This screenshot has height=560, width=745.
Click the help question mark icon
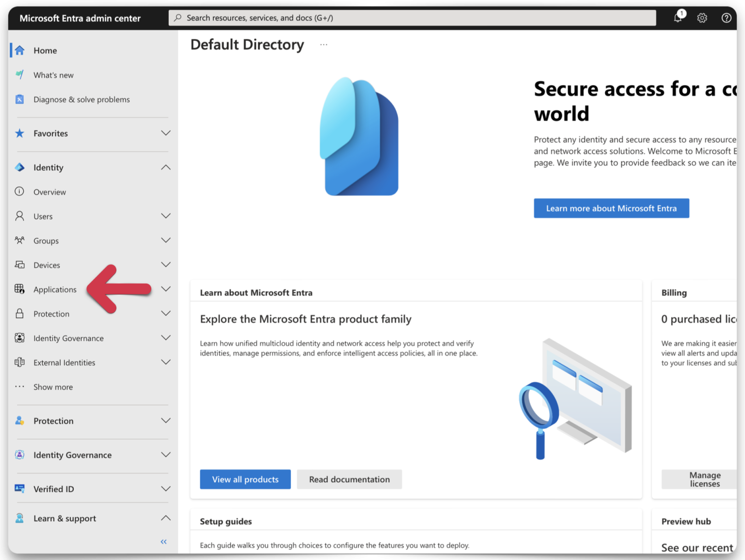pos(726,17)
